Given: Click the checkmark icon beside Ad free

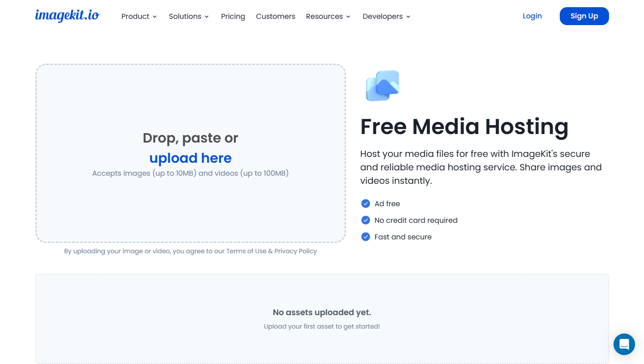Looking at the screenshot, I should click(366, 204).
